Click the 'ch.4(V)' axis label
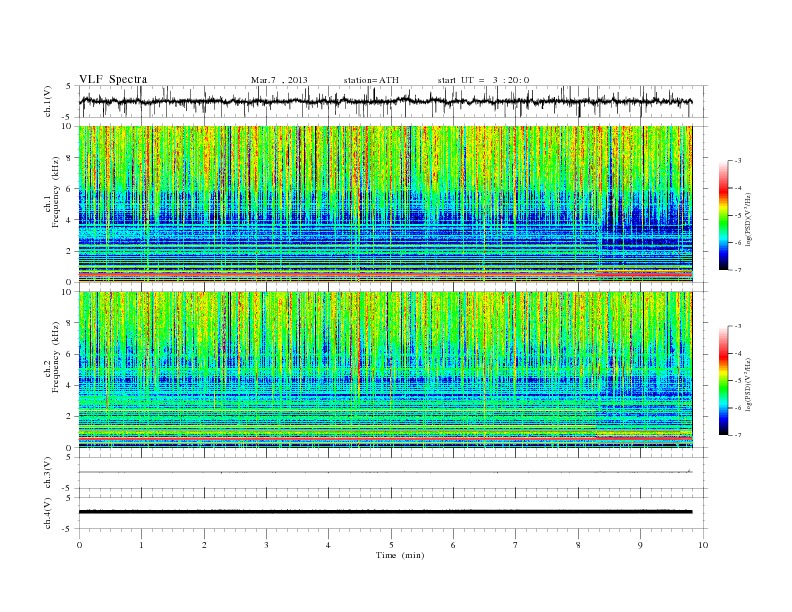The image size is (792, 612). [48, 513]
